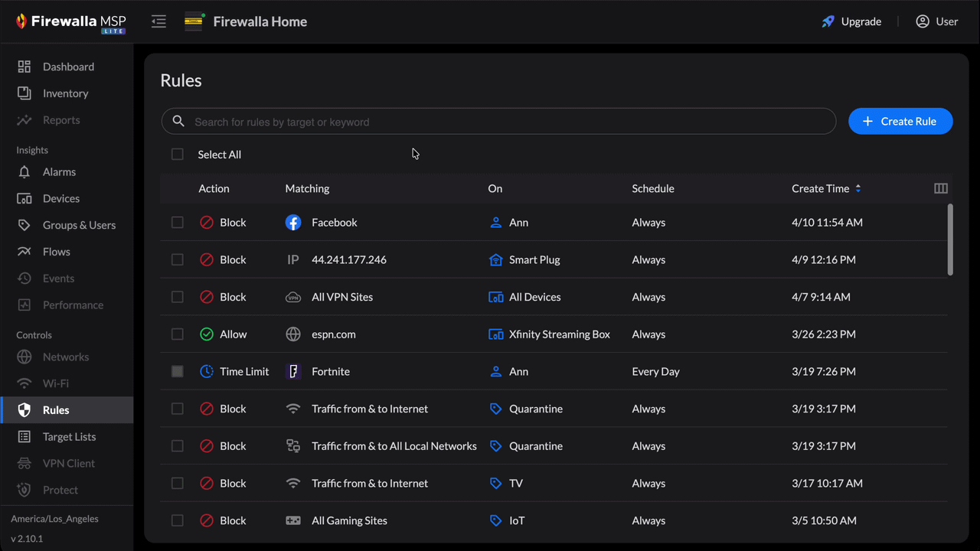Click the Create Rule button
Screen dimensions: 980x551
pos(900,121)
